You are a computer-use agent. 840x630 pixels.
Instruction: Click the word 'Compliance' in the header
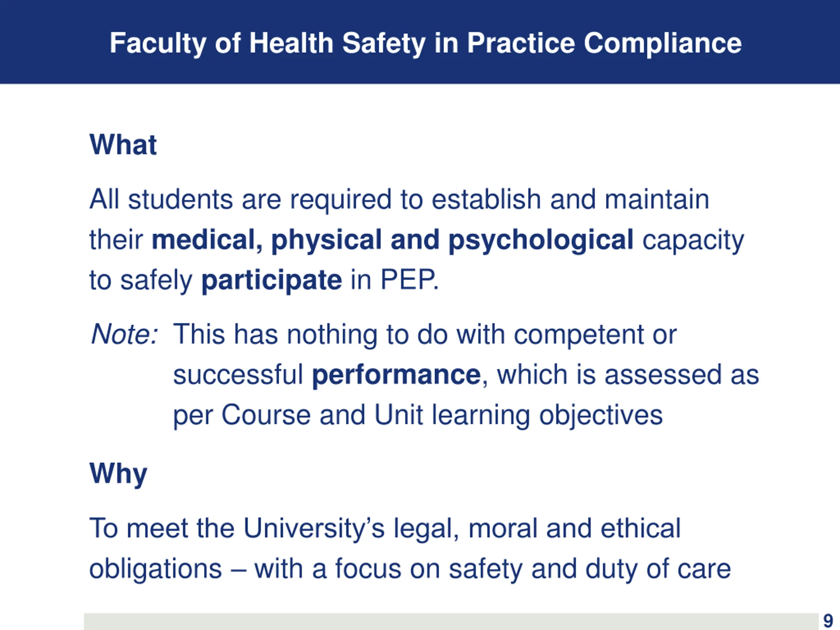click(x=662, y=43)
